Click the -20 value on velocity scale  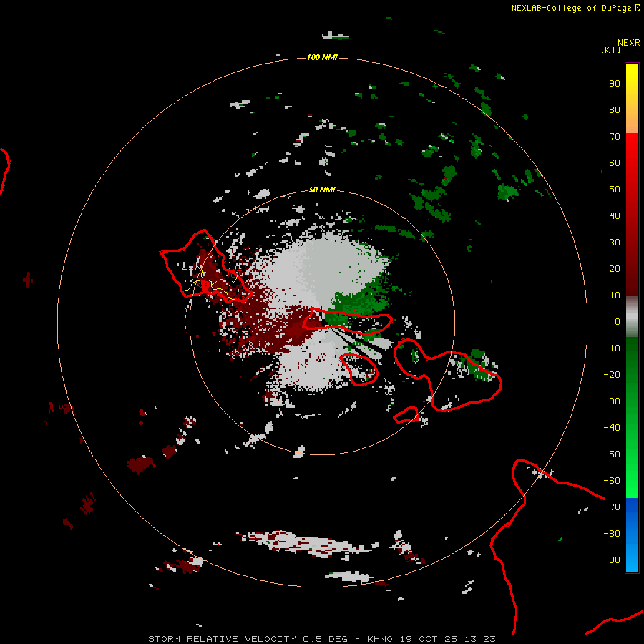click(612, 374)
